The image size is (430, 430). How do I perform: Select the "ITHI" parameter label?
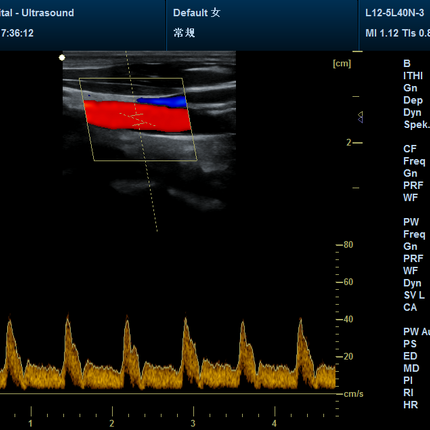(x=413, y=76)
